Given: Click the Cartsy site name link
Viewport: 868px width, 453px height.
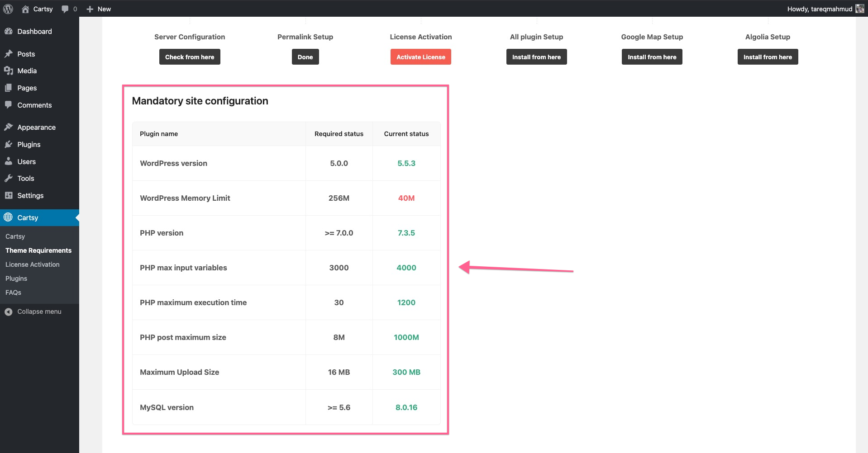Looking at the screenshot, I should pos(43,9).
